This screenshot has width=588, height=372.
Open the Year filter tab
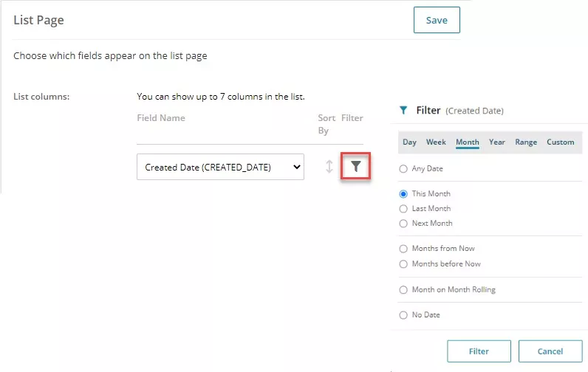[x=497, y=142]
